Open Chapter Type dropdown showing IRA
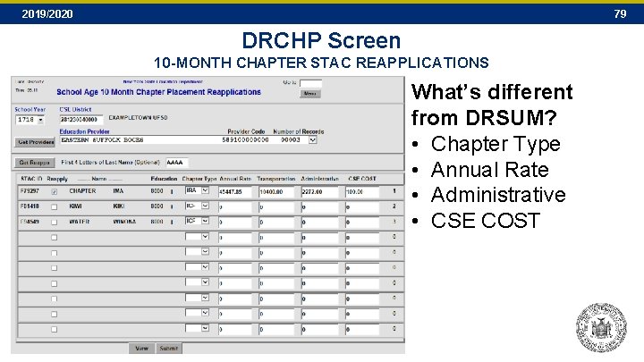The image size is (644, 362). pos(205,190)
